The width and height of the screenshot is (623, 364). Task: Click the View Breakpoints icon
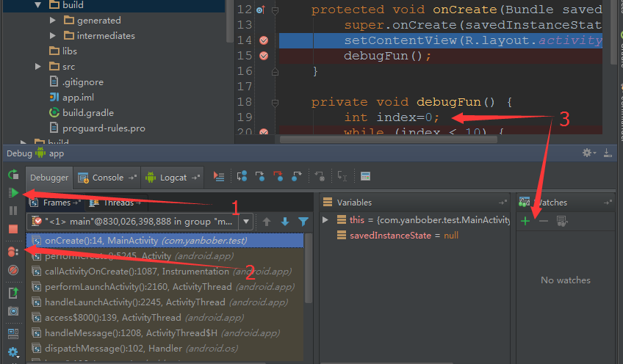click(x=13, y=252)
